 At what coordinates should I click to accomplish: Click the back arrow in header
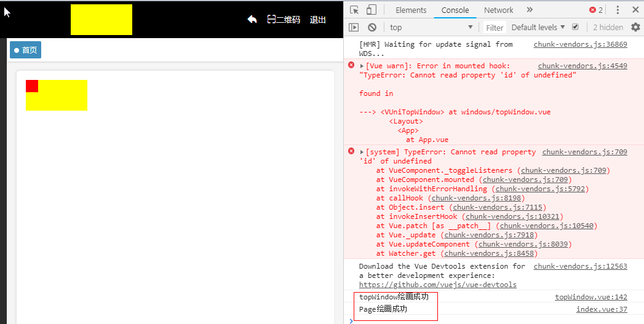252,19
